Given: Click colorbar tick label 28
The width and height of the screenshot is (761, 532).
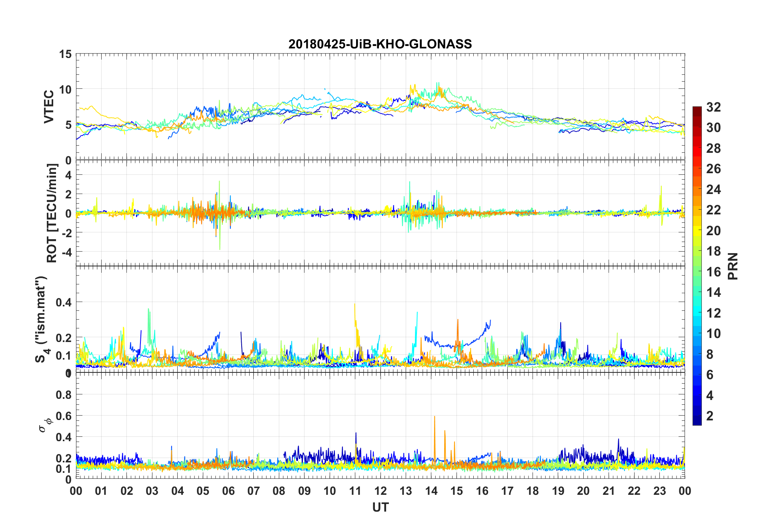Looking at the screenshot, I should [x=714, y=148].
